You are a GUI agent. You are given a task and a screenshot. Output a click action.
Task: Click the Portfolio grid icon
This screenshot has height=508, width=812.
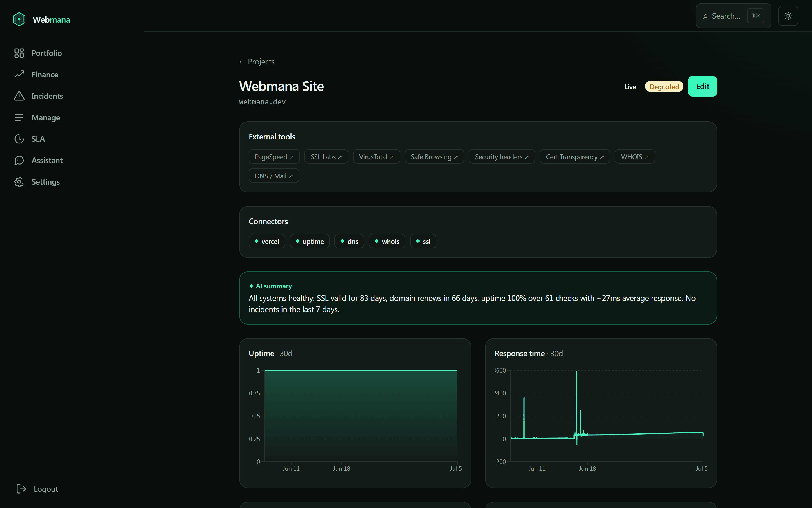[19, 53]
